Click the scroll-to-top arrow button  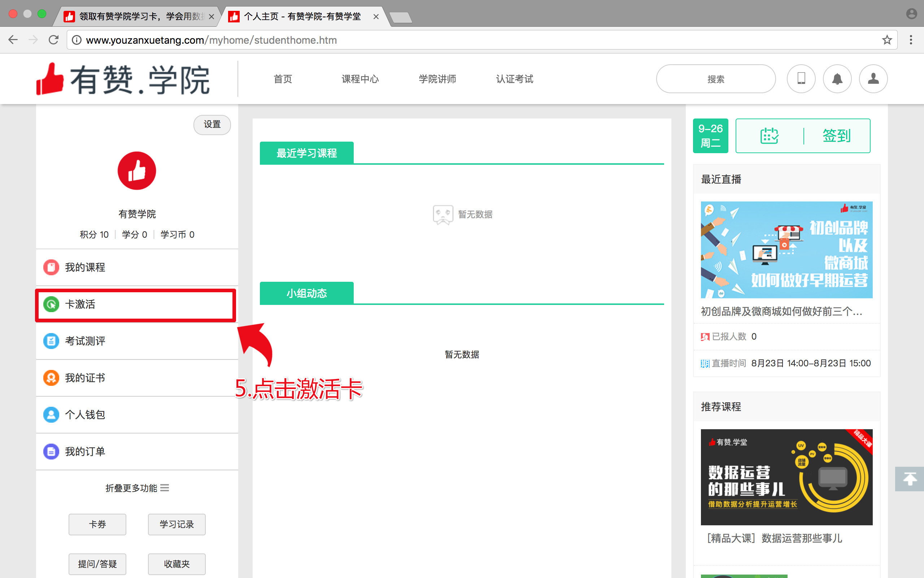tap(910, 479)
